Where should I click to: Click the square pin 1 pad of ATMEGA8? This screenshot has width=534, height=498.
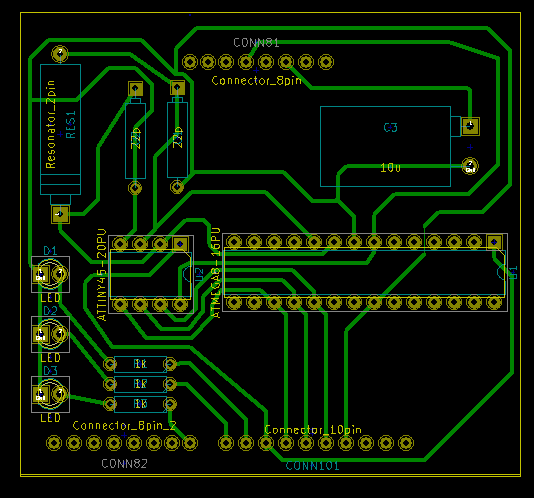click(x=494, y=242)
